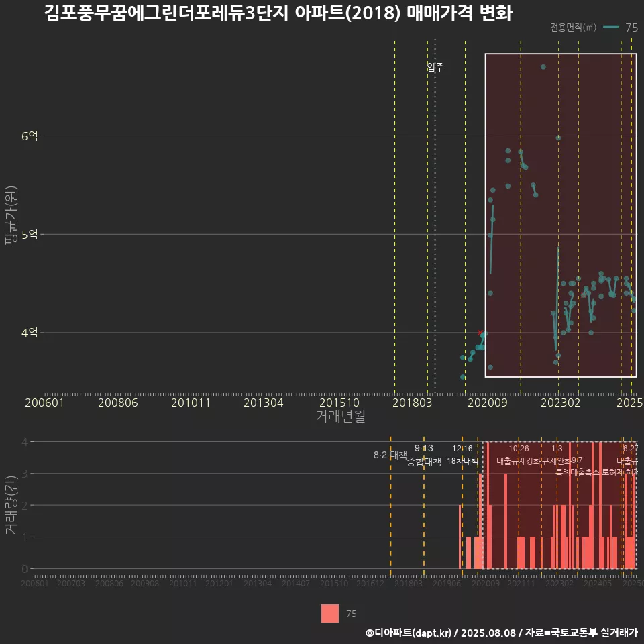Viewport: 644px width, 644px height.
Task: Click the 2 label on the volume y-axis
Action: pyautogui.click(x=25, y=505)
